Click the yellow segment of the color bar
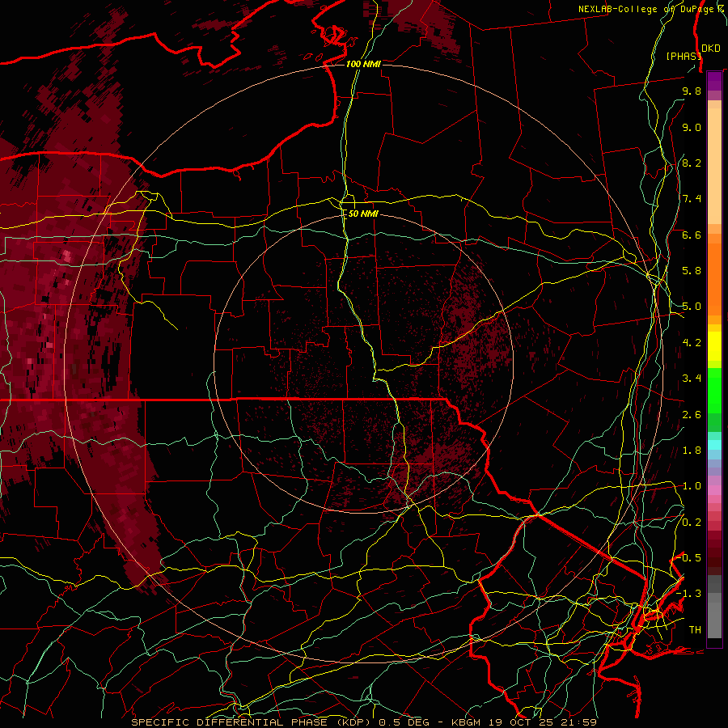The height and width of the screenshot is (728, 728). point(714,346)
